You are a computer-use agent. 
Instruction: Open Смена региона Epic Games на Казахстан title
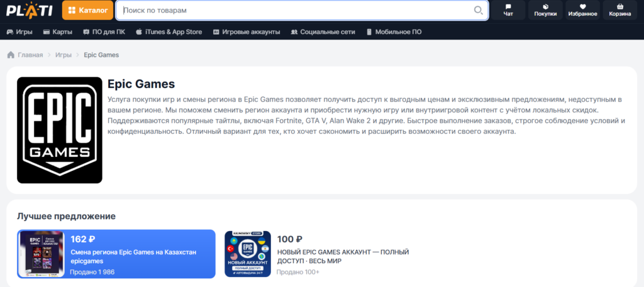(133, 256)
